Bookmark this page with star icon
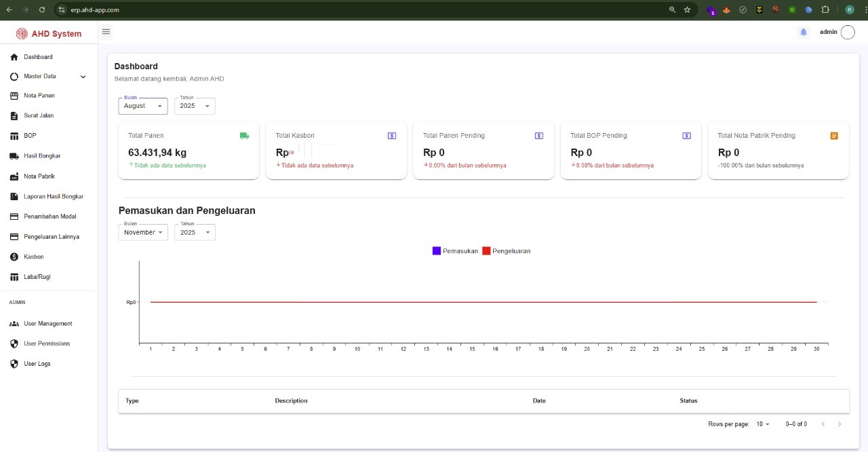Viewport: 868px width, 452px height. click(687, 10)
